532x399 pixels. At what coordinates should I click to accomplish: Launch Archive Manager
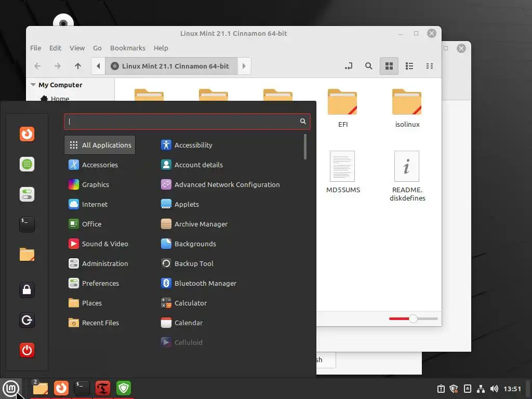point(194,224)
